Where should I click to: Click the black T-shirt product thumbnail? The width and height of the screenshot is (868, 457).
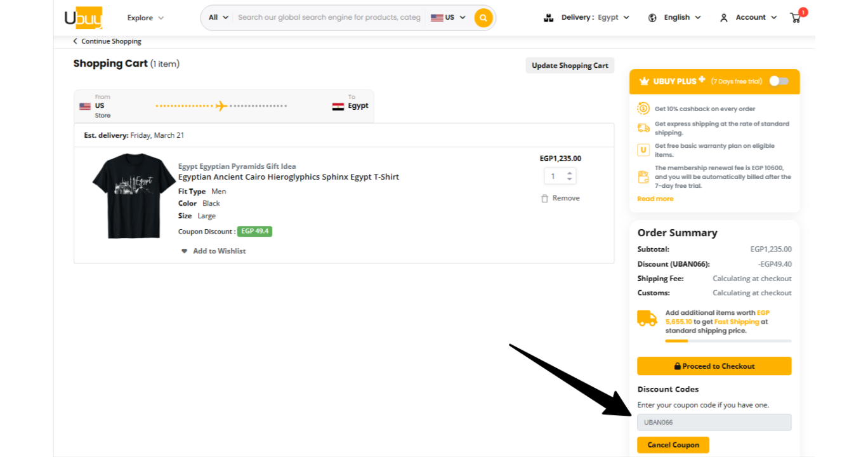[x=133, y=196]
